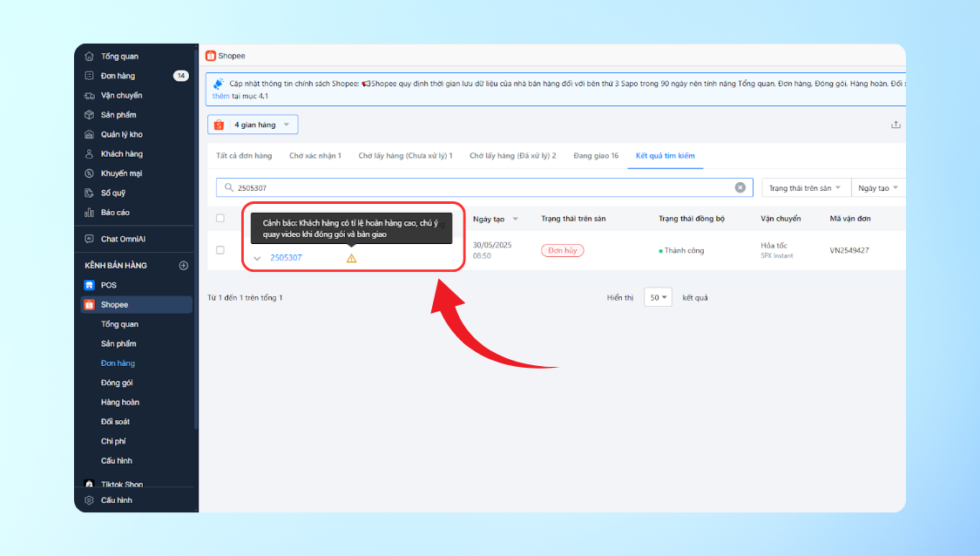The height and width of the screenshot is (556, 980).
Task: Click the Hỏa tốc shipping cell
Action: pos(777,250)
